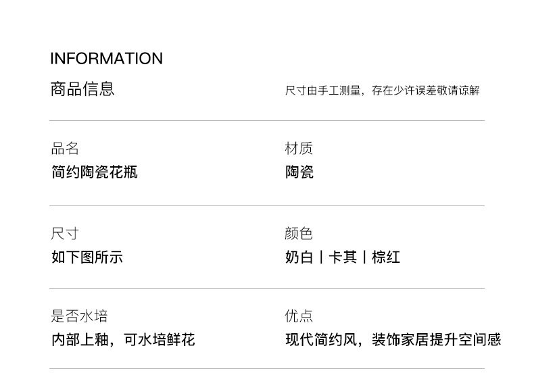Choose the 棕红 color option
Screen dimensions: 534x392
(x=386, y=258)
